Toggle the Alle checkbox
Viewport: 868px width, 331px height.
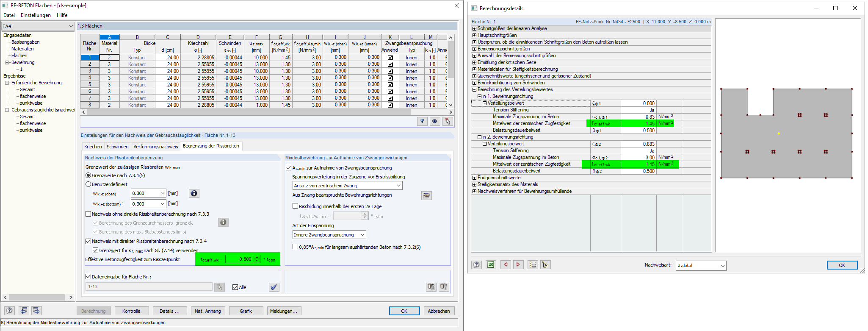pos(235,287)
